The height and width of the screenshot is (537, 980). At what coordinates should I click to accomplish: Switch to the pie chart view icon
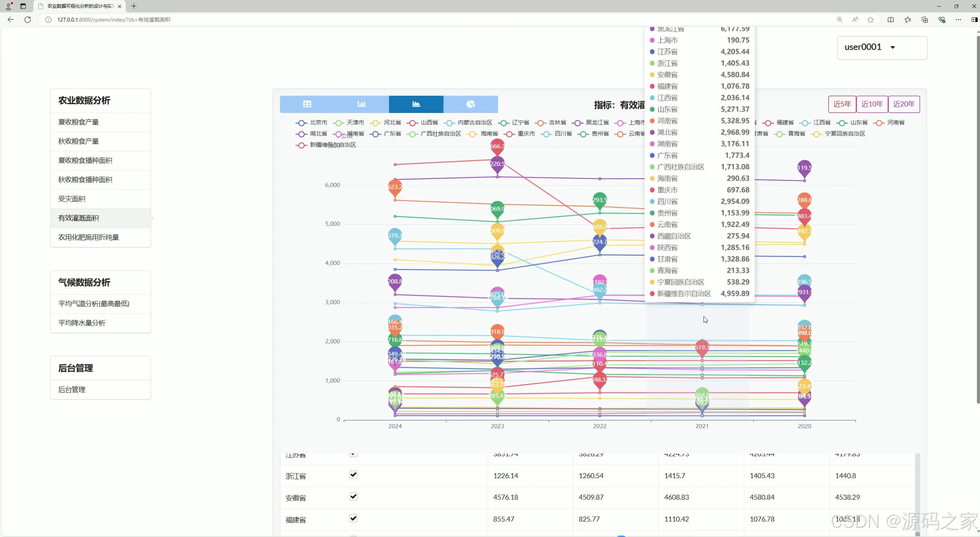[471, 104]
